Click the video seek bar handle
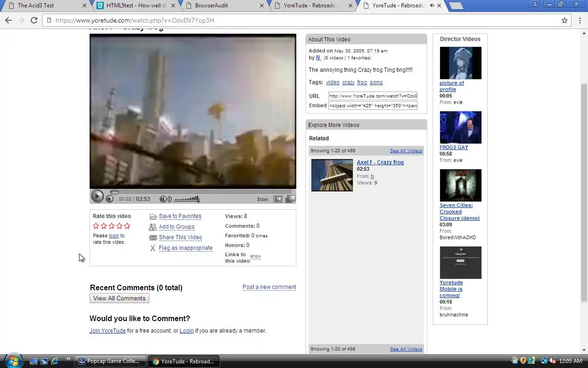 114,192
